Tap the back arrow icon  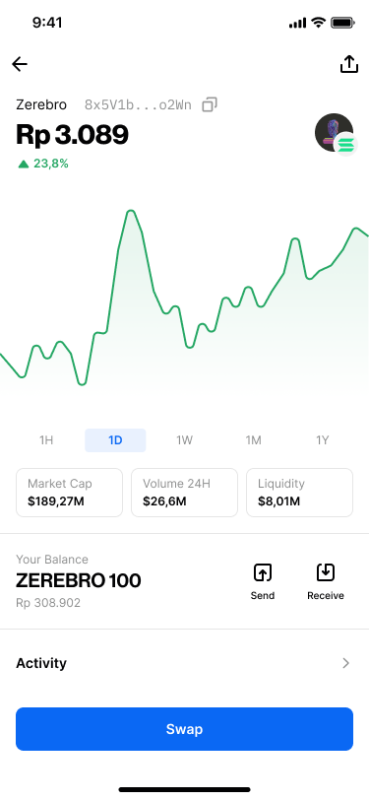[19, 64]
